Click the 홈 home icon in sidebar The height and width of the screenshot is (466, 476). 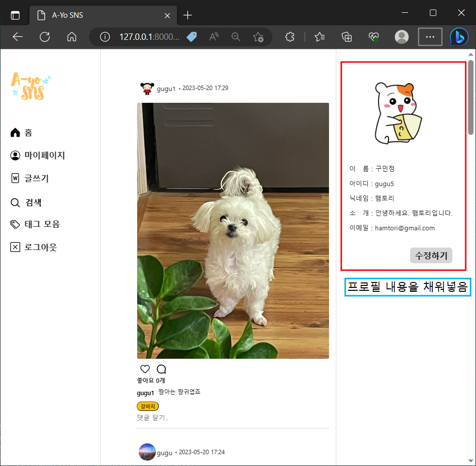16,132
